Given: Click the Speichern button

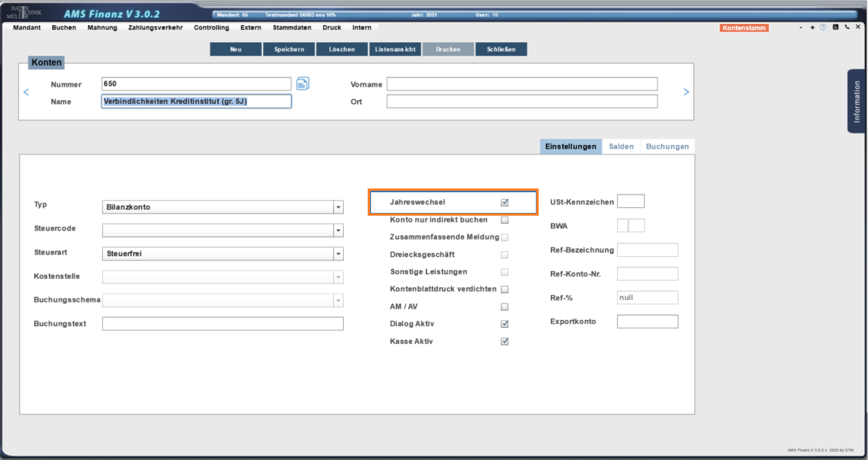Looking at the screenshot, I should [x=289, y=49].
